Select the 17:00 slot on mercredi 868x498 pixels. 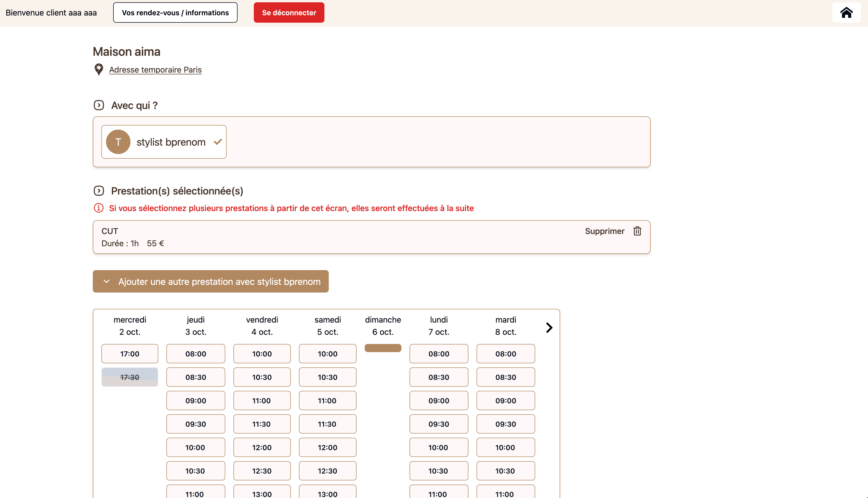pyautogui.click(x=130, y=354)
